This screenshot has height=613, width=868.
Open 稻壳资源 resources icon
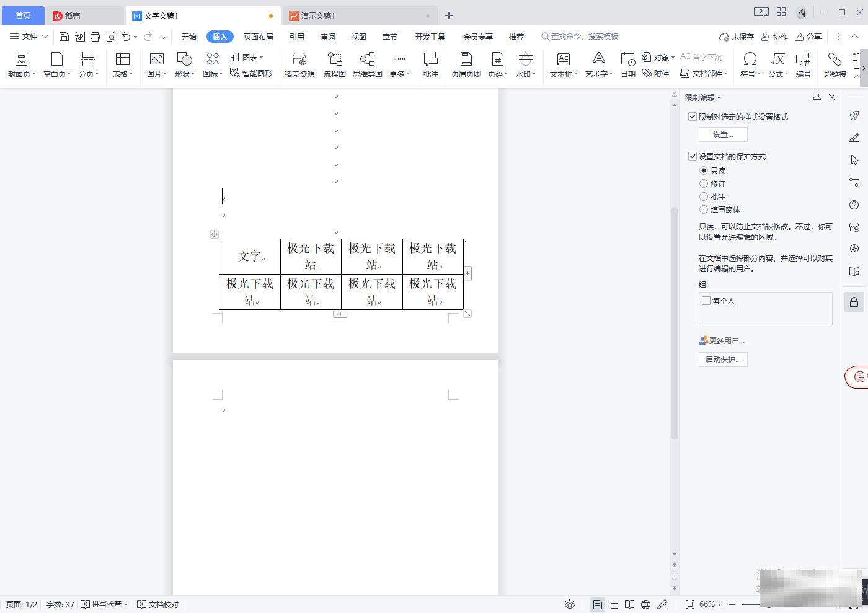[x=299, y=64]
